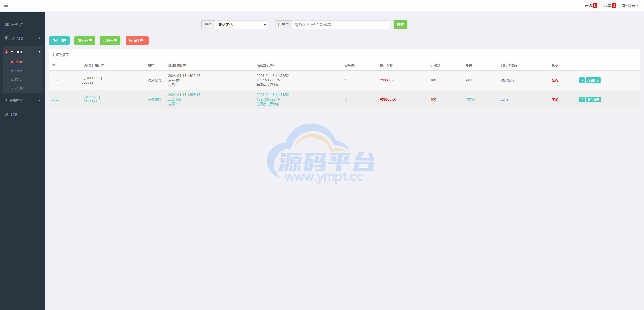
Task: Click the ID 8390 cell
Action: (55, 80)
